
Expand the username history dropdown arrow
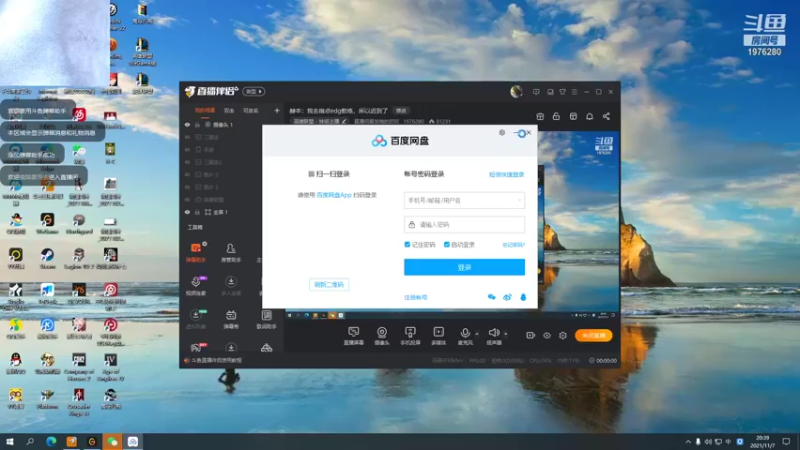[519, 201]
